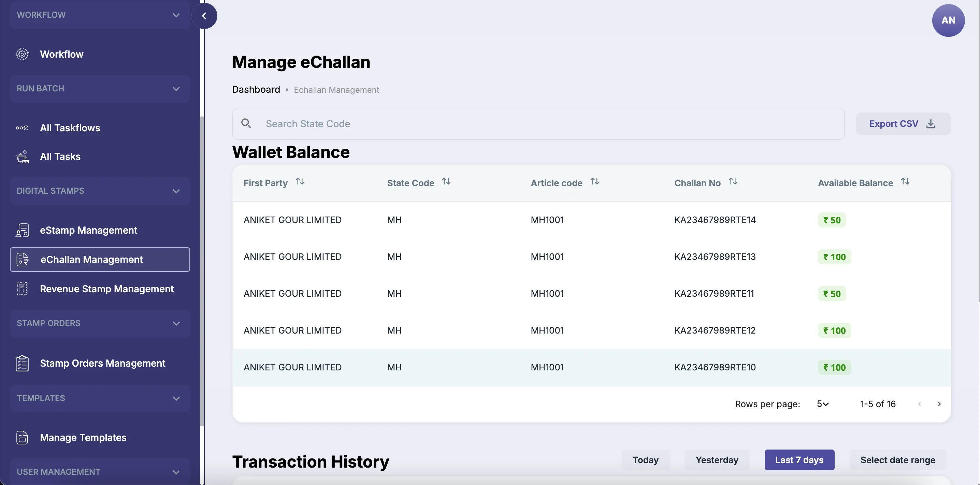Go to next page of wallet table

click(939, 404)
